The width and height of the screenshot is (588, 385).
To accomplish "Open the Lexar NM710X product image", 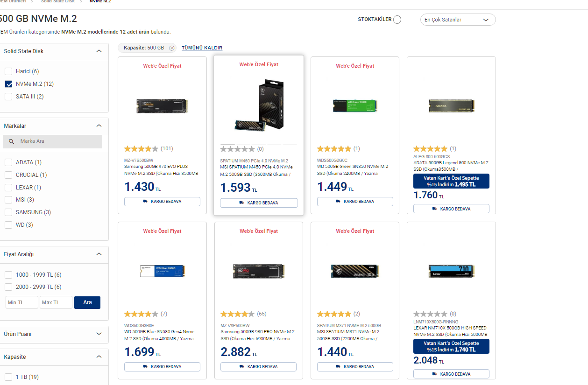I will (451, 271).
